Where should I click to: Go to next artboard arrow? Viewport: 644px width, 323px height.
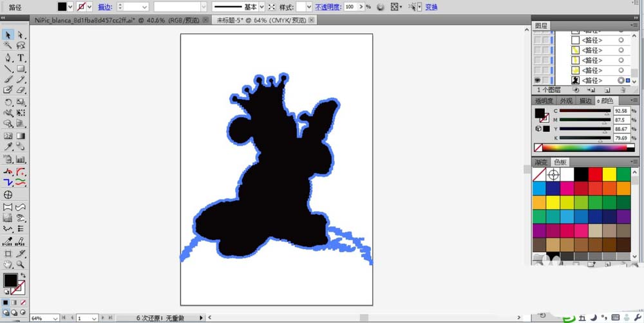(x=103, y=318)
